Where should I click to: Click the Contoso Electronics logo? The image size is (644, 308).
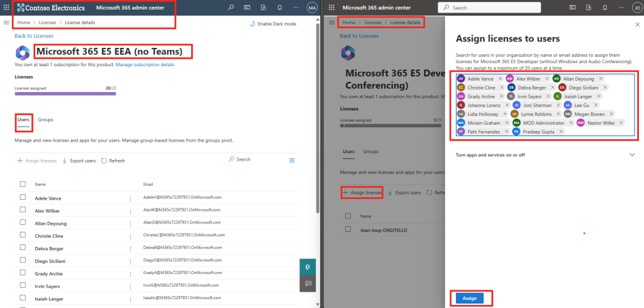click(x=51, y=8)
